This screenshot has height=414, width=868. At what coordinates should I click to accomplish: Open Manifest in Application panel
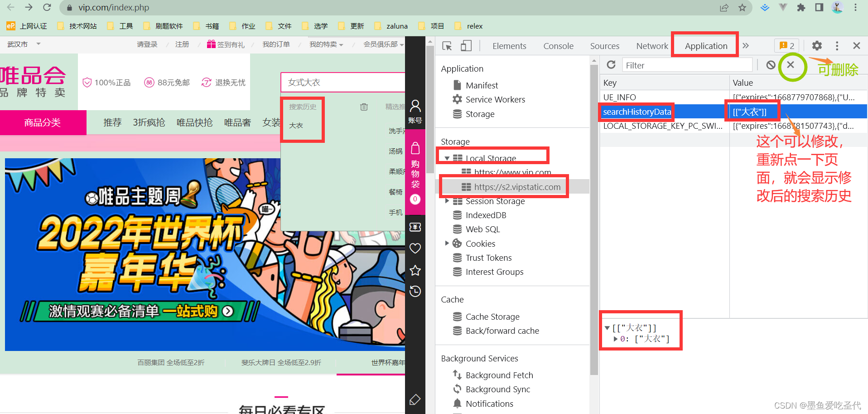click(482, 85)
